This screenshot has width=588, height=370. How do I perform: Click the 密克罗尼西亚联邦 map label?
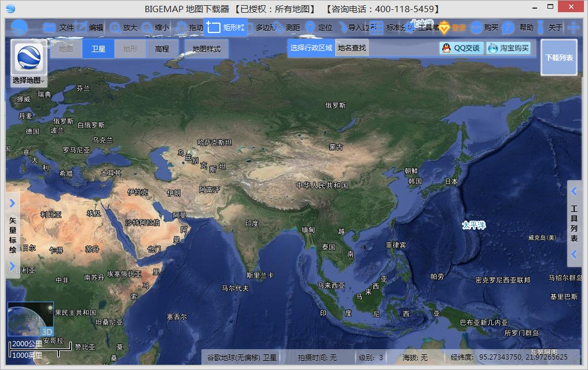(x=502, y=280)
